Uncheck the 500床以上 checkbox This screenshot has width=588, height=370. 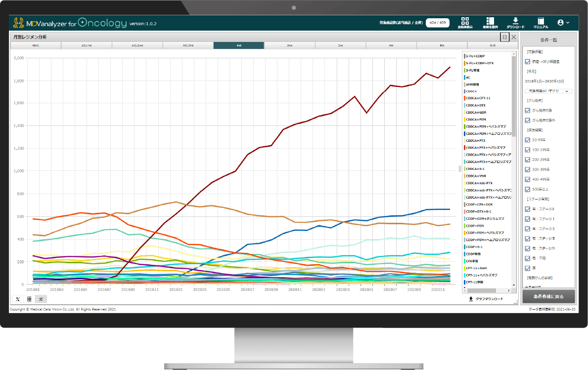click(527, 189)
